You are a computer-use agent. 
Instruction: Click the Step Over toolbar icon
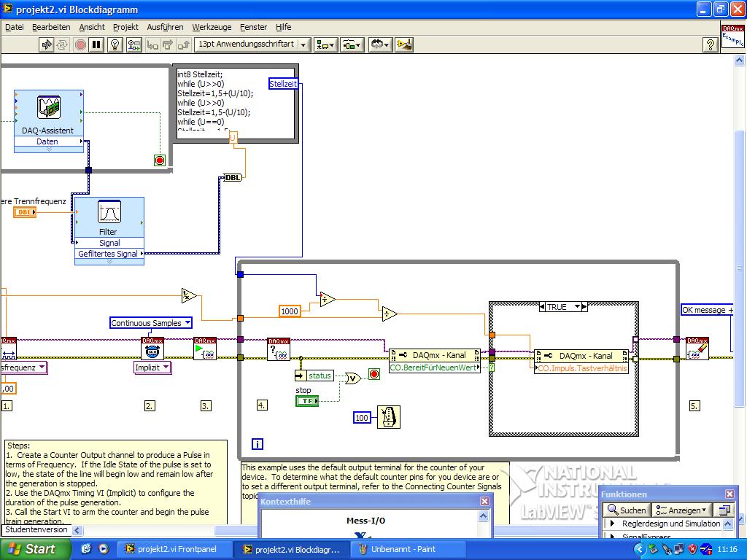pos(168,44)
